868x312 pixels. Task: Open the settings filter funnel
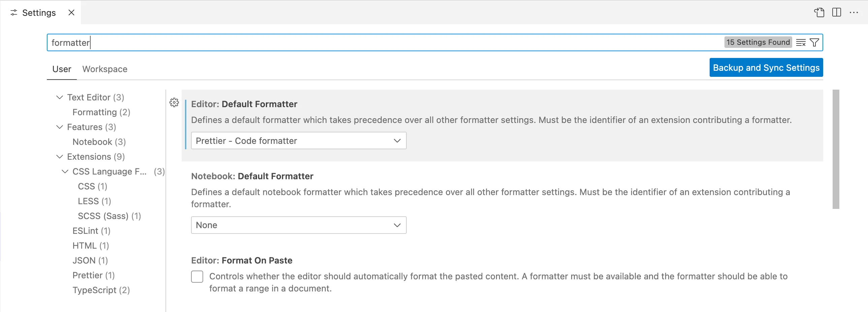point(814,42)
